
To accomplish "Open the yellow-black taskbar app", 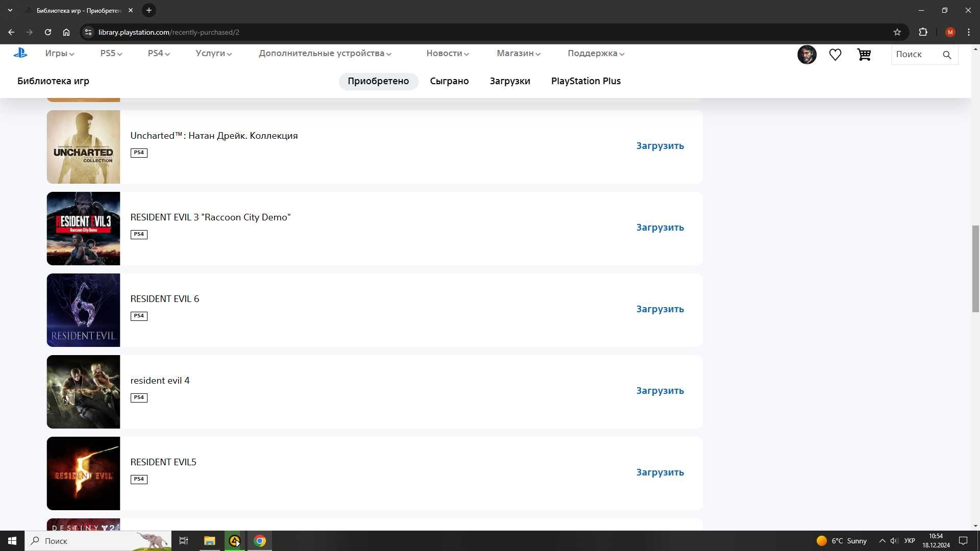I will coord(235,541).
